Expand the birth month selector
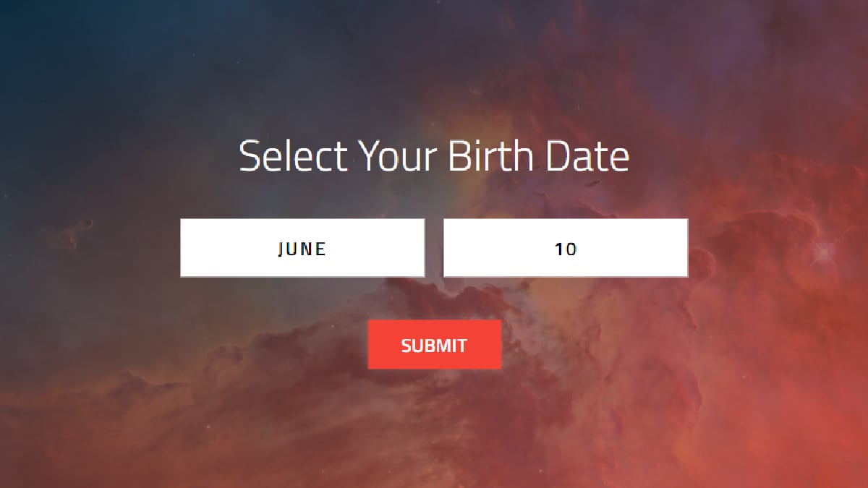The height and width of the screenshot is (488, 868). pyautogui.click(x=302, y=248)
